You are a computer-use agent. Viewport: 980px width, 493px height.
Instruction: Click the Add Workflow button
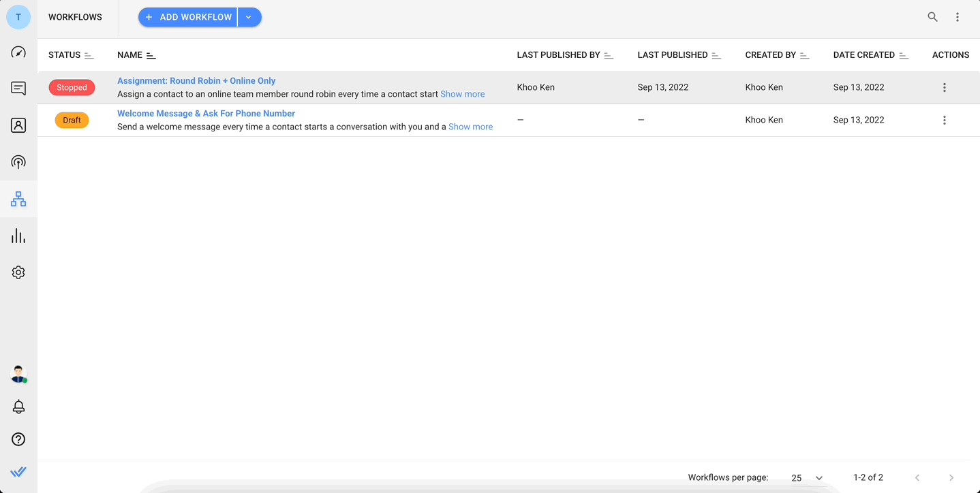(x=188, y=17)
